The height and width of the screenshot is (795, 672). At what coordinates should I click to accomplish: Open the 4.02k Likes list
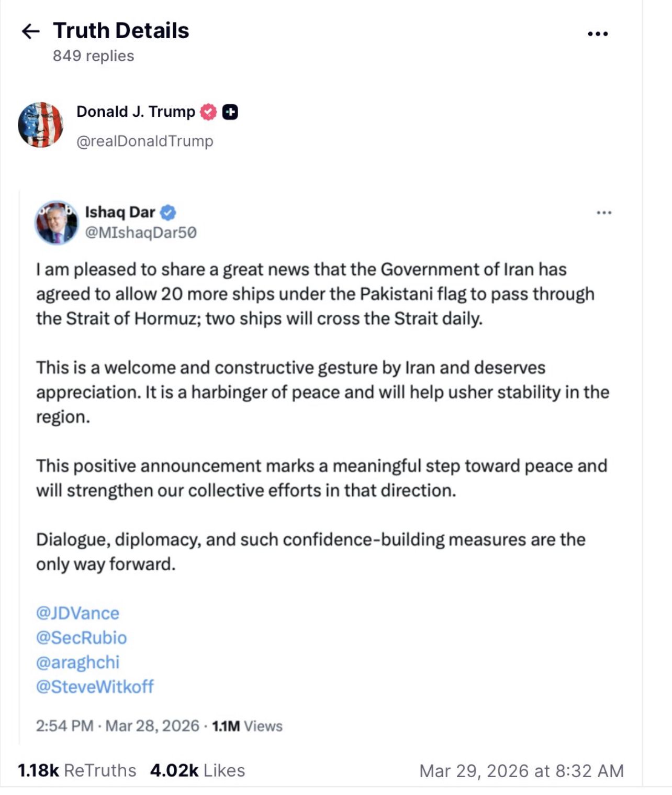point(197,770)
